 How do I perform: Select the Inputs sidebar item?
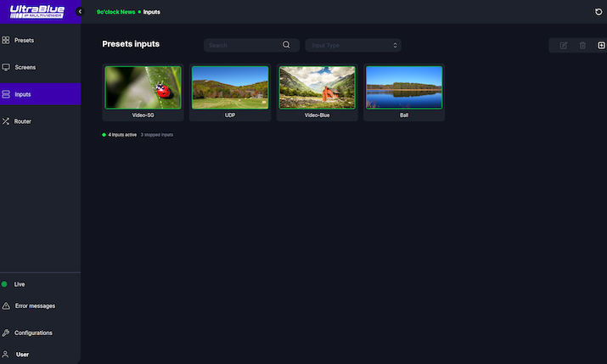pyautogui.click(x=23, y=94)
